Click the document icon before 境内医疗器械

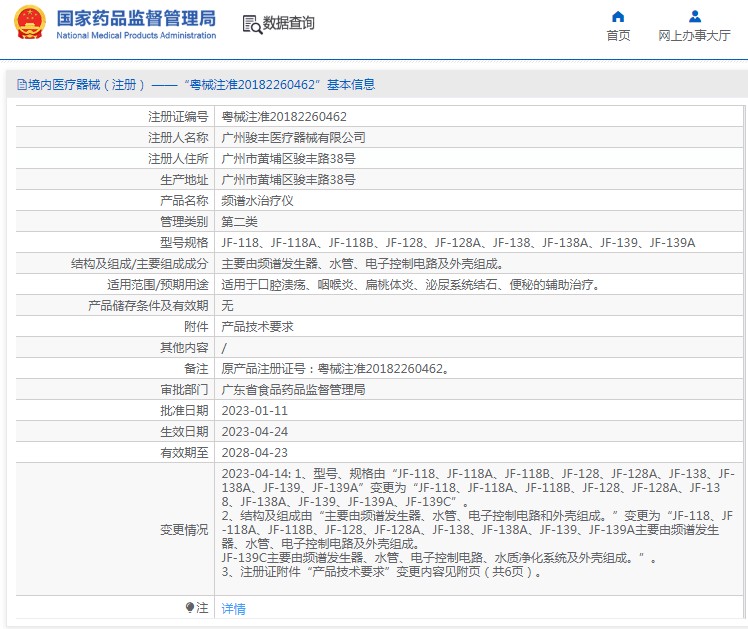click(21, 85)
